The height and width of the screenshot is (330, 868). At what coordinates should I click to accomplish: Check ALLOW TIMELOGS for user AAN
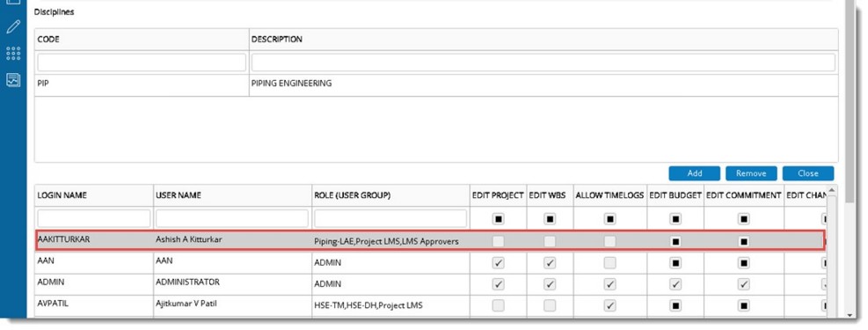(610, 263)
